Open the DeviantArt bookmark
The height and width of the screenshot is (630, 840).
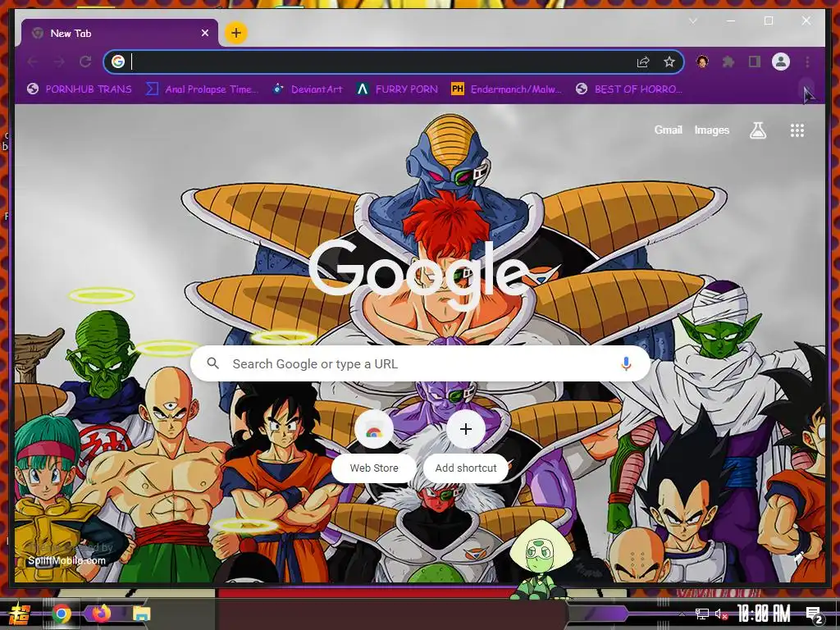(x=308, y=89)
